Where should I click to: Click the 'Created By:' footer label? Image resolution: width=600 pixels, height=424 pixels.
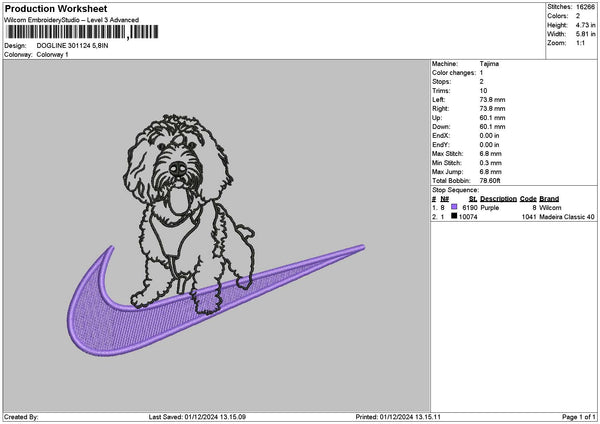point(21,417)
